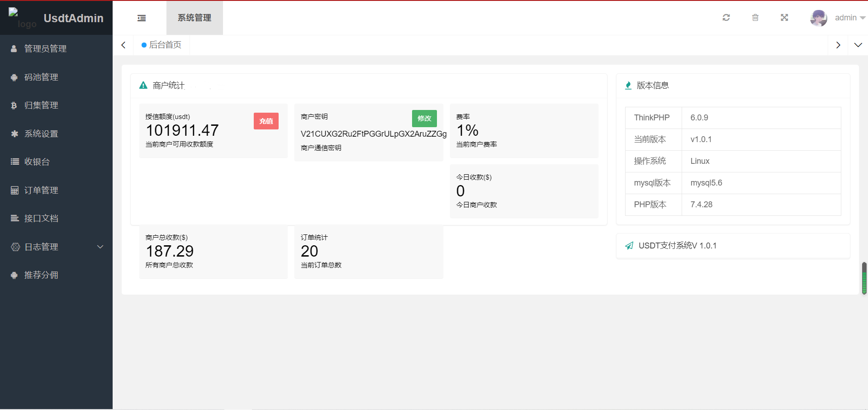Toggle fullscreen mode icon

[784, 18]
